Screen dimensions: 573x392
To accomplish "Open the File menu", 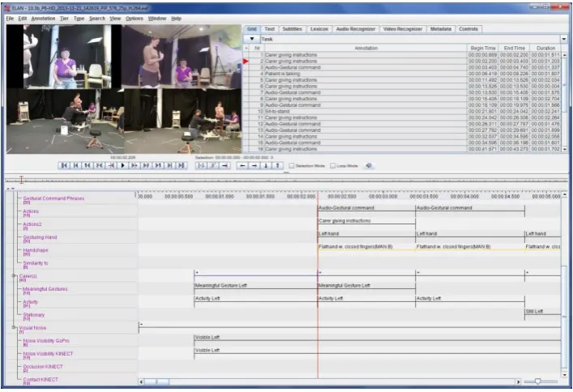I will [x=10, y=19].
